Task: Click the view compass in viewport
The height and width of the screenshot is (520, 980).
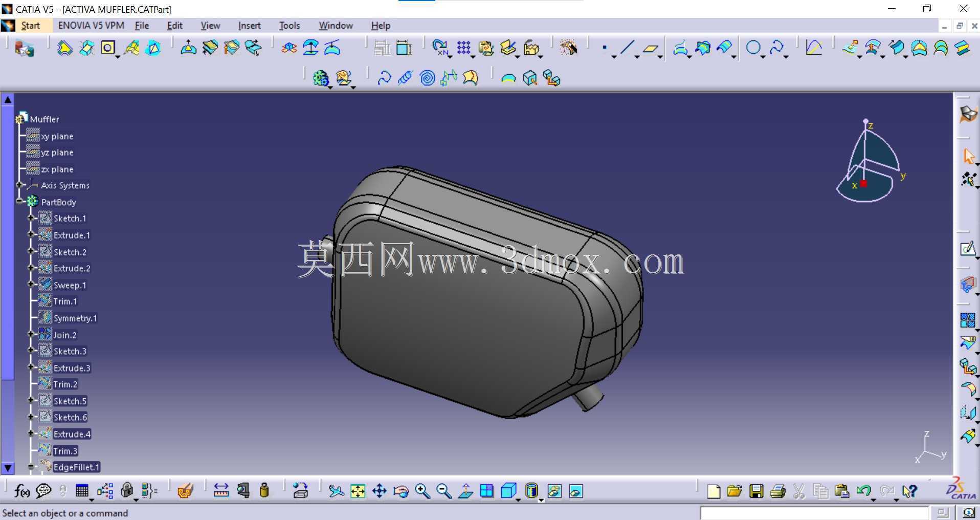Action: (868, 161)
